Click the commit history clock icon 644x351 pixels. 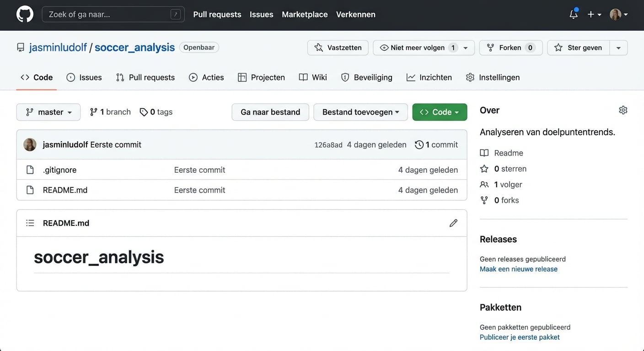pyautogui.click(x=419, y=145)
